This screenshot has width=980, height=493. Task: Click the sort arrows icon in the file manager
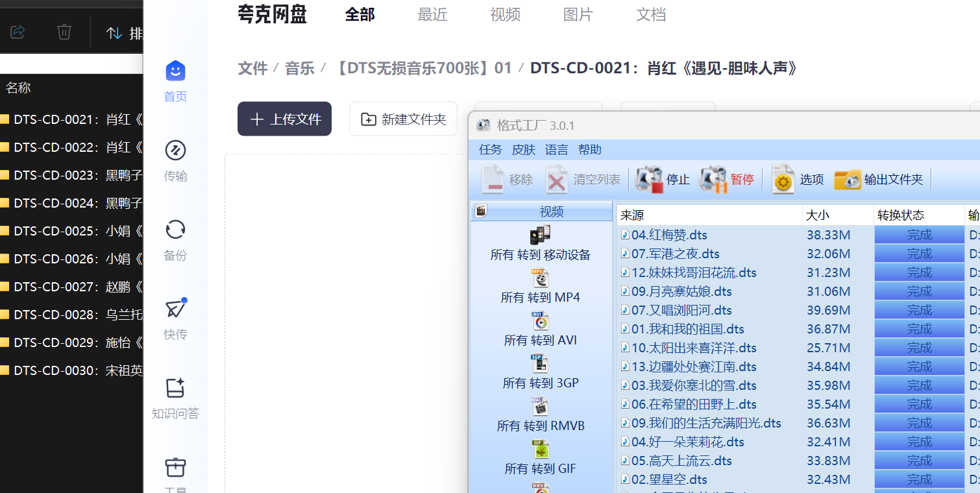coord(114,33)
